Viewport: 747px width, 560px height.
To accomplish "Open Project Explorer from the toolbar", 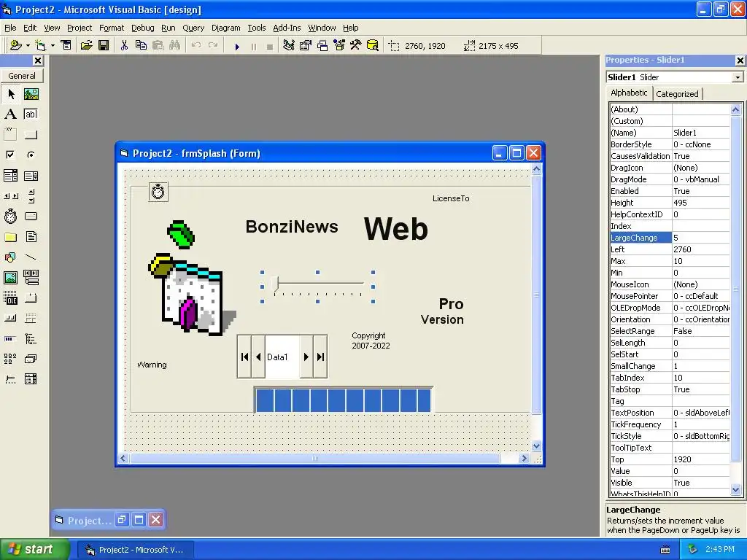I will [289, 46].
